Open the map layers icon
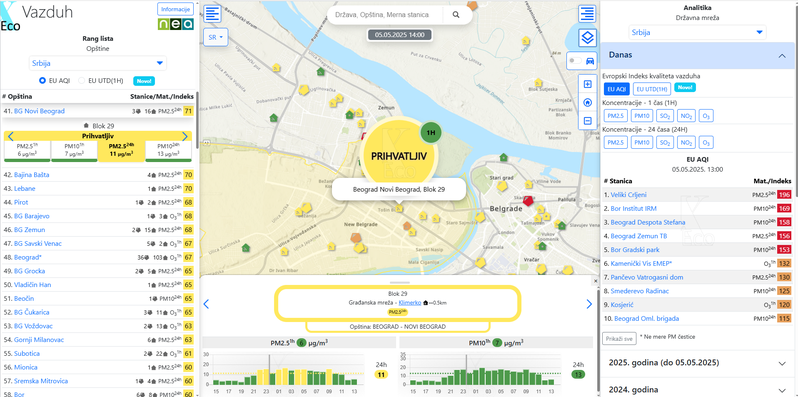Image resolution: width=798 pixels, height=397 pixels. (x=587, y=38)
